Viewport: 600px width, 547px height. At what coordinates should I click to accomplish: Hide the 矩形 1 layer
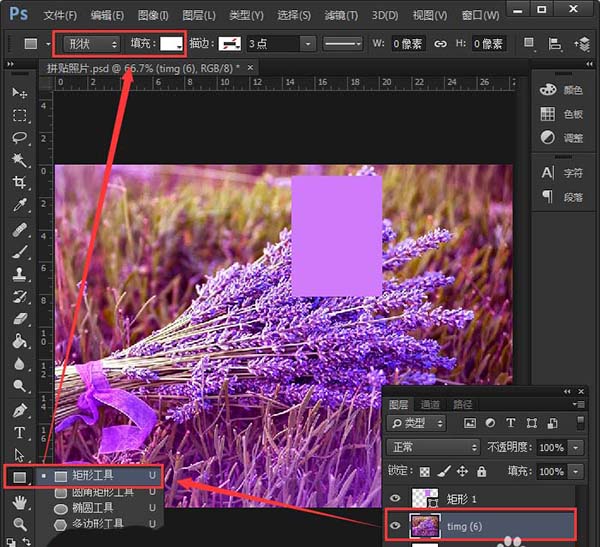393,497
